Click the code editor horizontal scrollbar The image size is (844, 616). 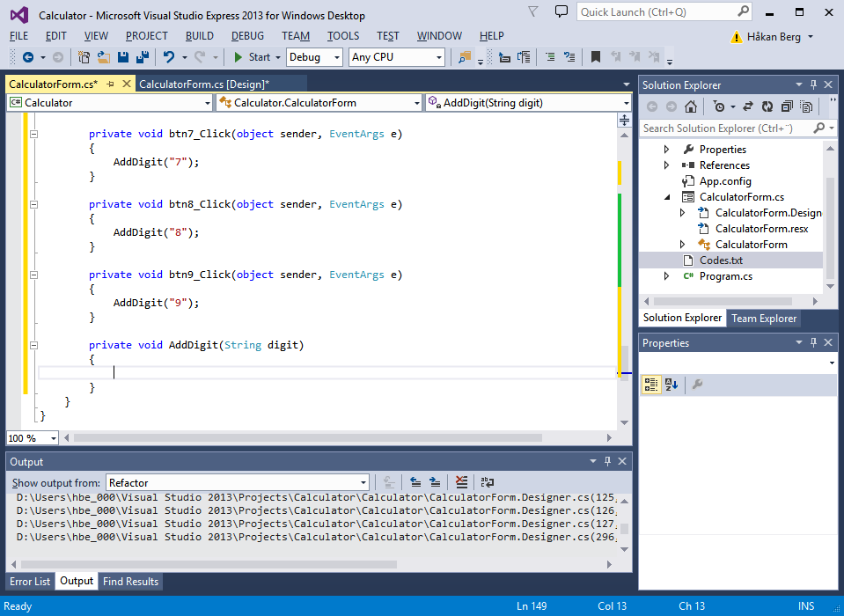(x=308, y=438)
